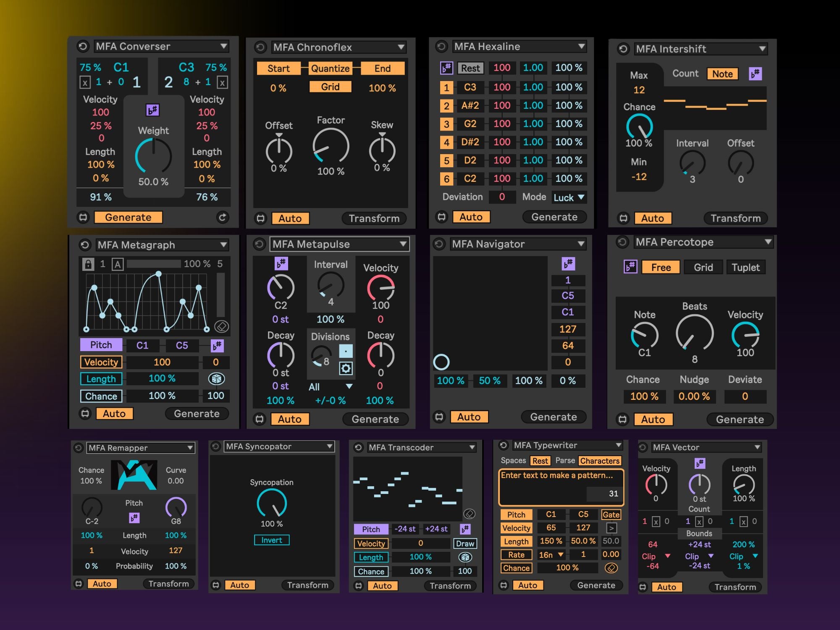
Task: Click the eraser icon in MFA Transcoder display
Action: pos(469,513)
